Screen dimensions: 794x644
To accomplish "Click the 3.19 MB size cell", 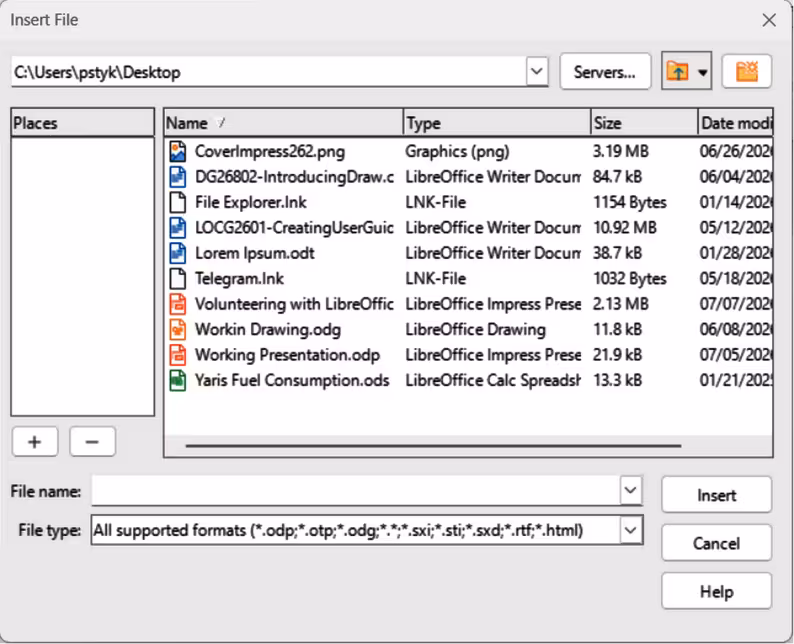I will point(621,151).
